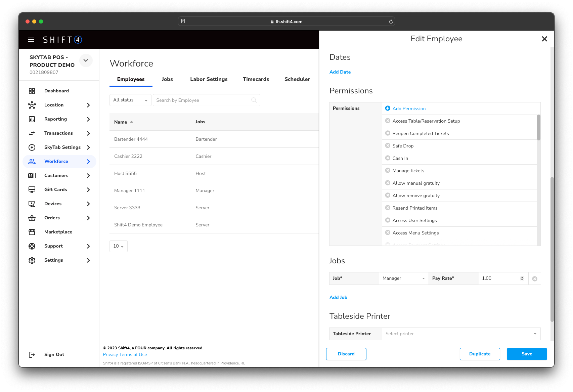The width and height of the screenshot is (573, 392).
Task: Click the search magnifier in employee search
Action: [254, 100]
